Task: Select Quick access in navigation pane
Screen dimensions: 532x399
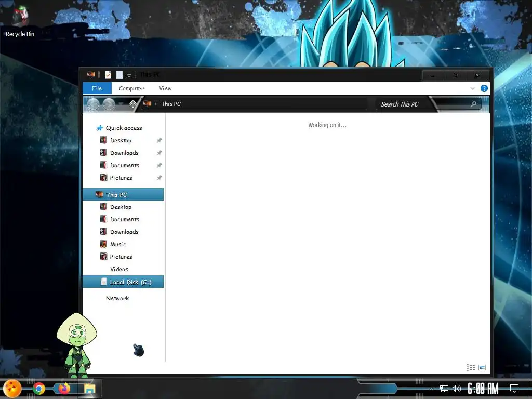Action: (x=124, y=128)
